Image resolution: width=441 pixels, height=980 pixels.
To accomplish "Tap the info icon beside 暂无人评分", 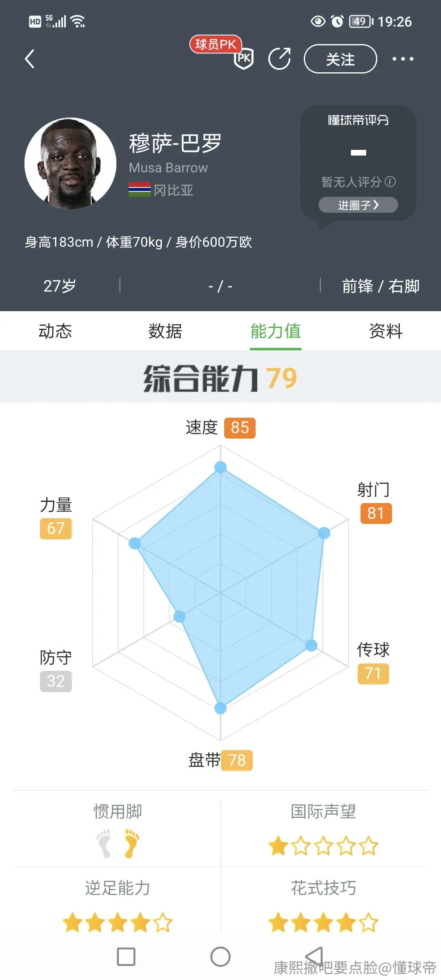I will 390,181.
